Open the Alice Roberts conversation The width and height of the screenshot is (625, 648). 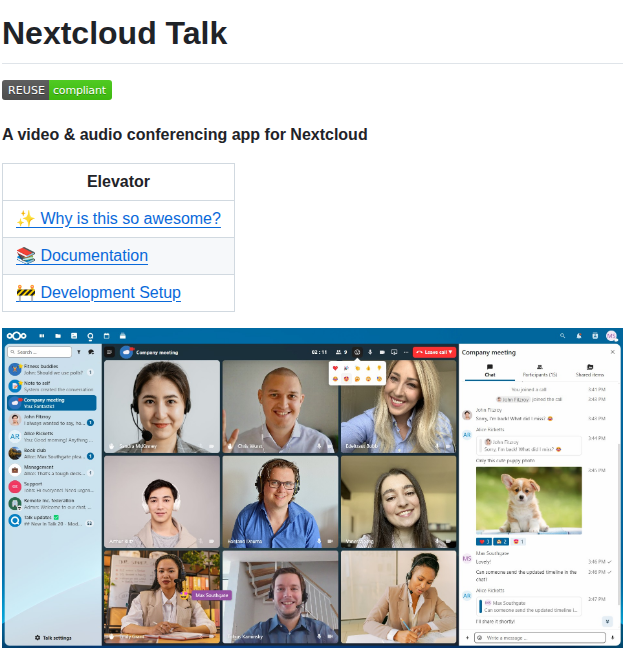pyautogui.click(x=52, y=436)
